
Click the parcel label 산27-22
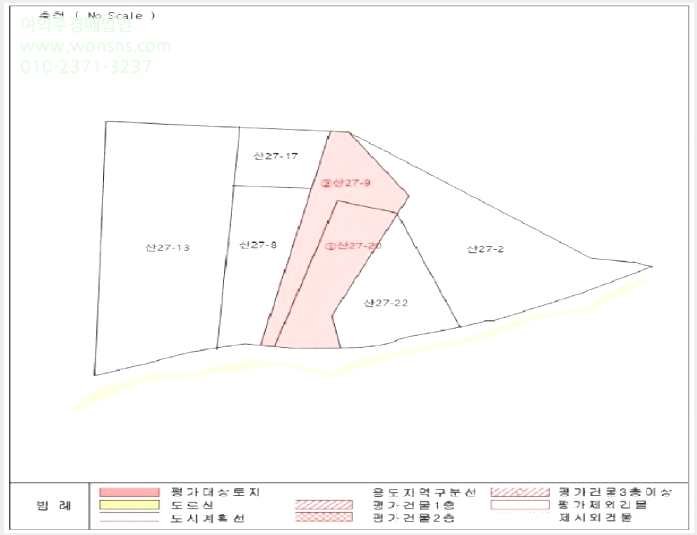coord(385,303)
